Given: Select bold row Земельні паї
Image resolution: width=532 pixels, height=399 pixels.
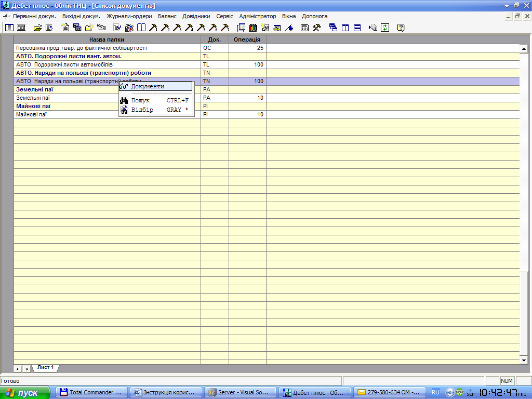Looking at the screenshot, I should [x=267, y=89].
